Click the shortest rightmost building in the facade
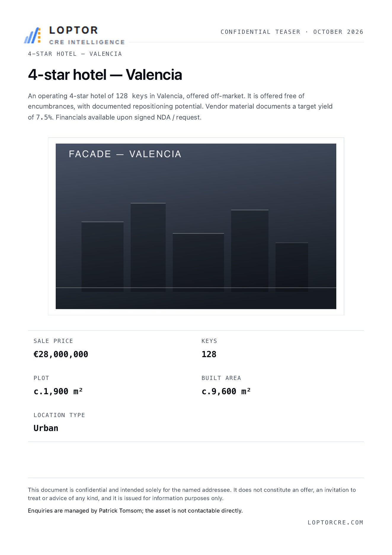This screenshot has width=392, height=555. pyautogui.click(x=292, y=267)
